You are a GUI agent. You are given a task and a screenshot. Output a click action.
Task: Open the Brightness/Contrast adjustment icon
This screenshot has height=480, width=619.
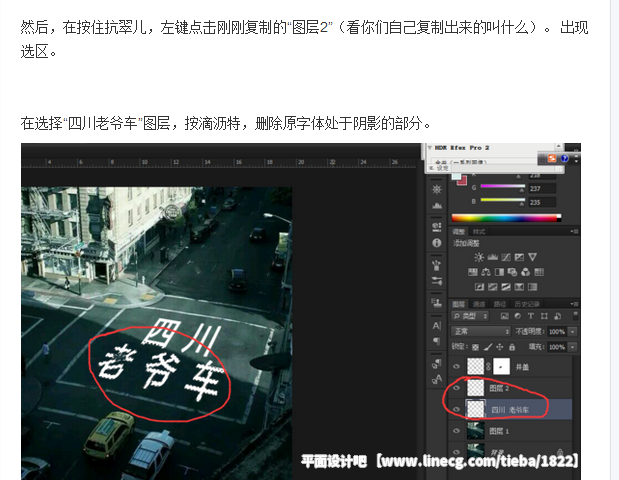coord(479,257)
